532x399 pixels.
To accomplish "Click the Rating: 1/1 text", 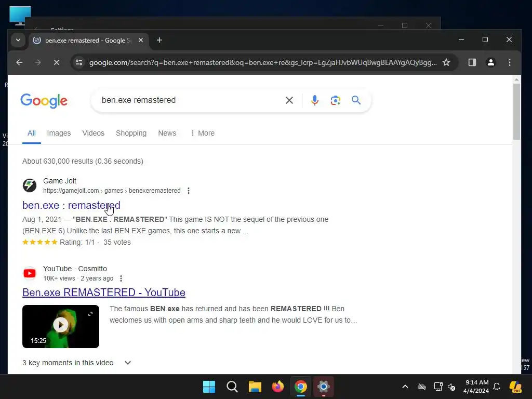I will point(77,242).
